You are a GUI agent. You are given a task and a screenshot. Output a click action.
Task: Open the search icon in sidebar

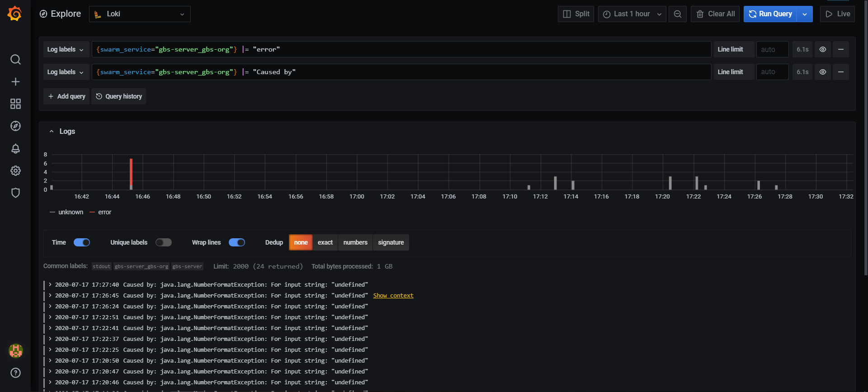pyautogui.click(x=15, y=60)
